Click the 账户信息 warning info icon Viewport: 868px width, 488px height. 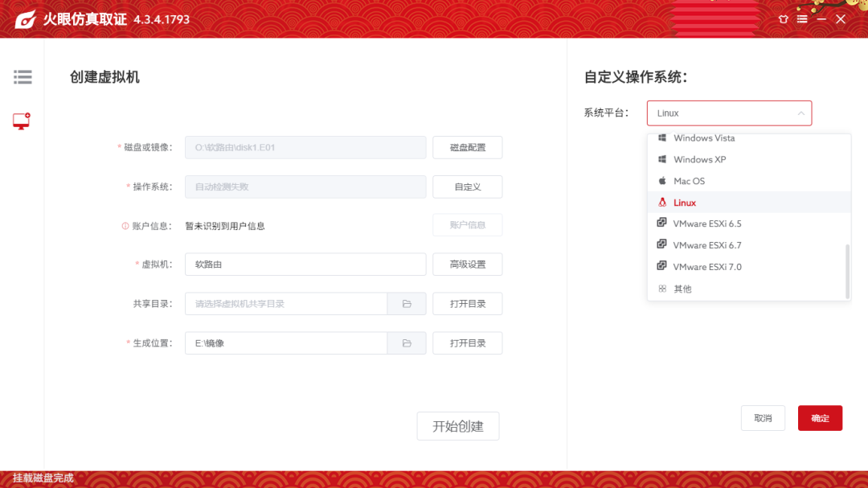[125, 226]
